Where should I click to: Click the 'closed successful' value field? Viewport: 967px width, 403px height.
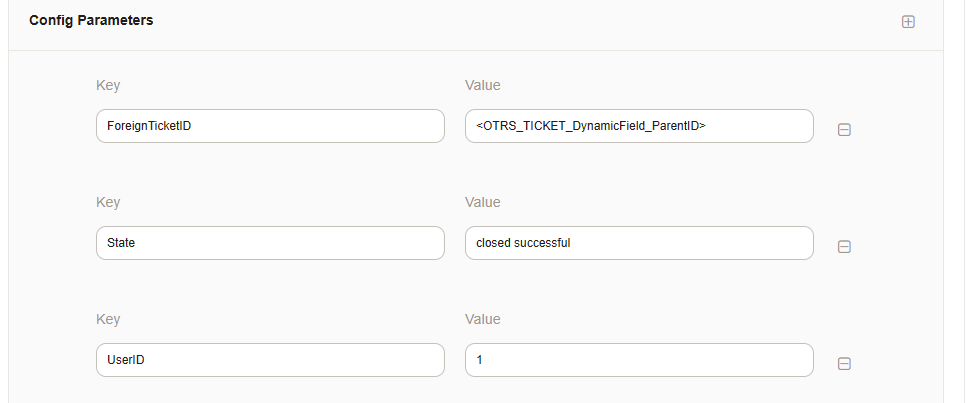point(639,243)
